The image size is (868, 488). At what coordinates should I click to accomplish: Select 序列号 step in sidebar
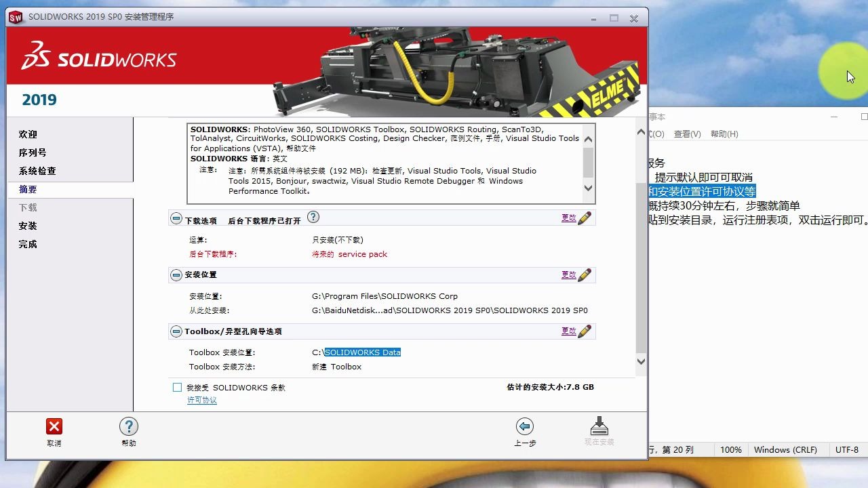pyautogui.click(x=33, y=152)
